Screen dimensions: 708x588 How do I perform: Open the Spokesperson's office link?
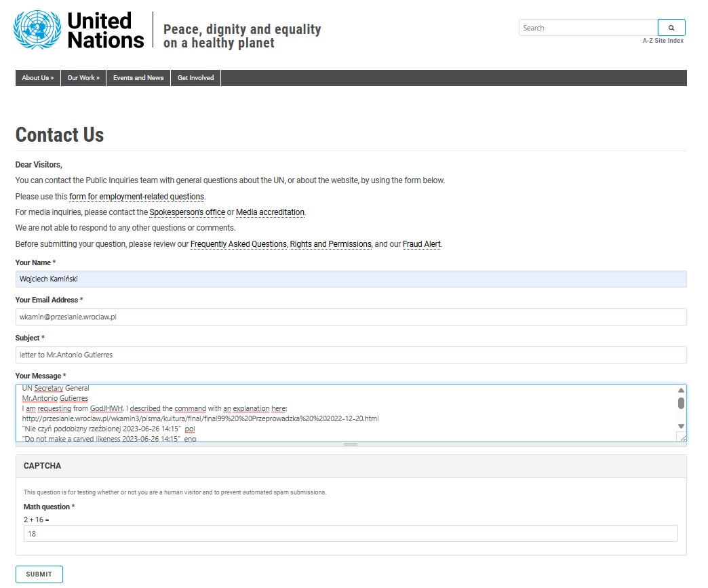pos(187,212)
